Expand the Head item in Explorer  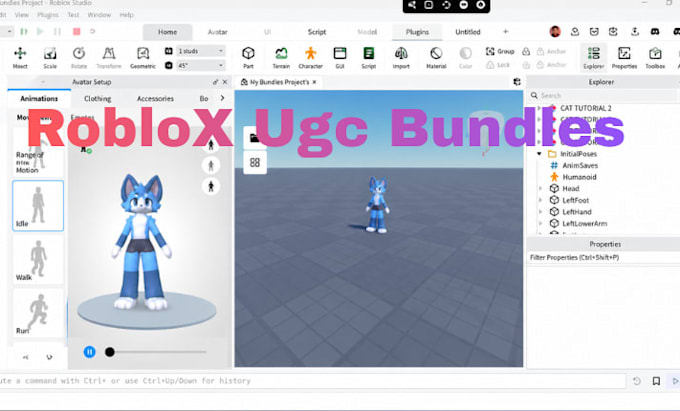click(540, 188)
